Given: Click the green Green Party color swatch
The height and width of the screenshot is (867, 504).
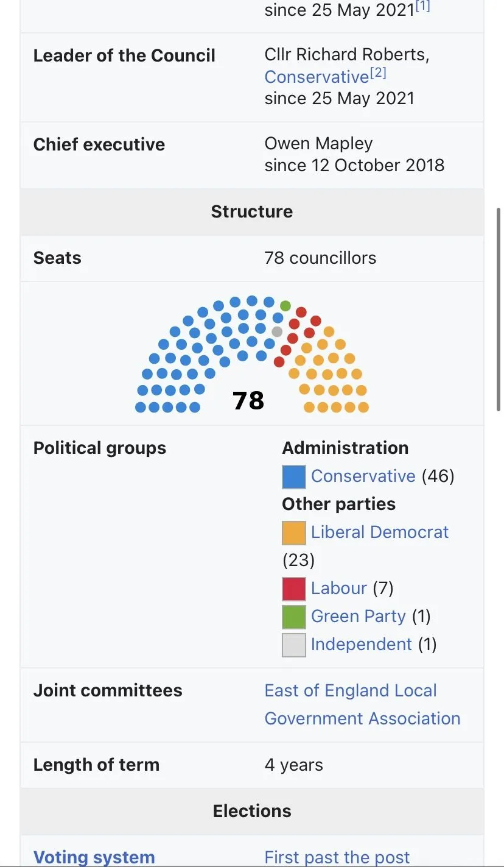Looking at the screenshot, I should (x=293, y=617).
